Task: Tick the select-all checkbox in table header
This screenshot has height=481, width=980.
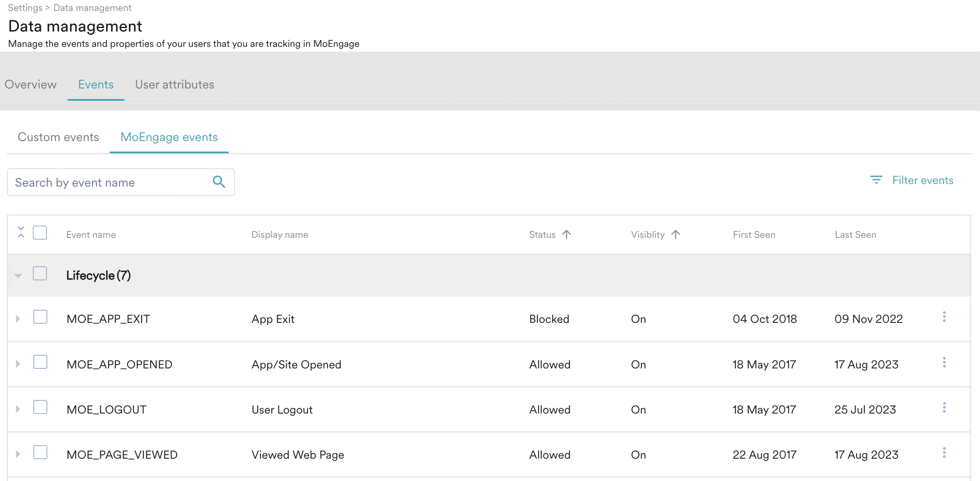Action: [40, 233]
